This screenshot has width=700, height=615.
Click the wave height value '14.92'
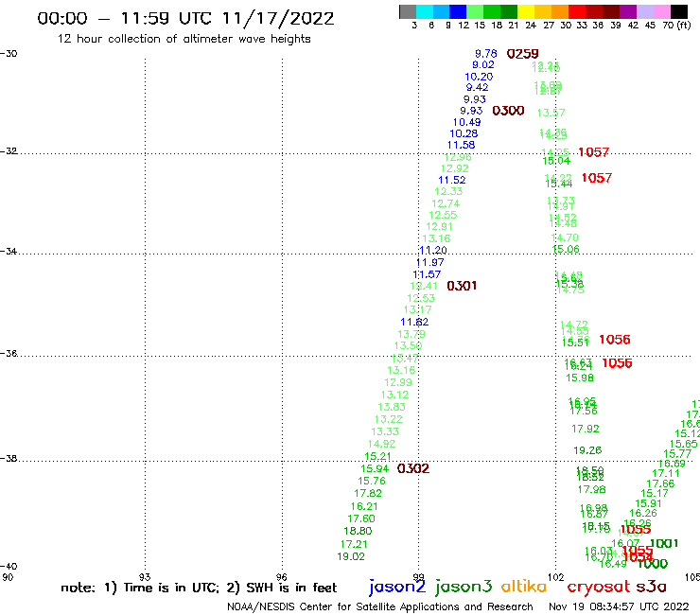[x=382, y=444]
